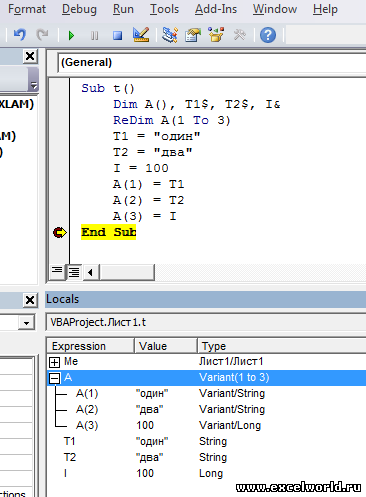Click the Variant/Long type cell
This screenshot has width=366, height=497.
[x=230, y=426]
